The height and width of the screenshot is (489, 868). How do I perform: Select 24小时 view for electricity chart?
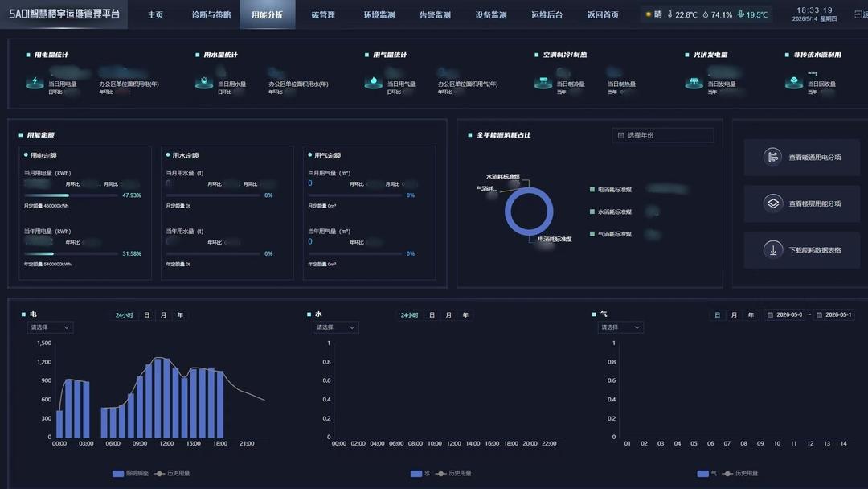pos(124,315)
